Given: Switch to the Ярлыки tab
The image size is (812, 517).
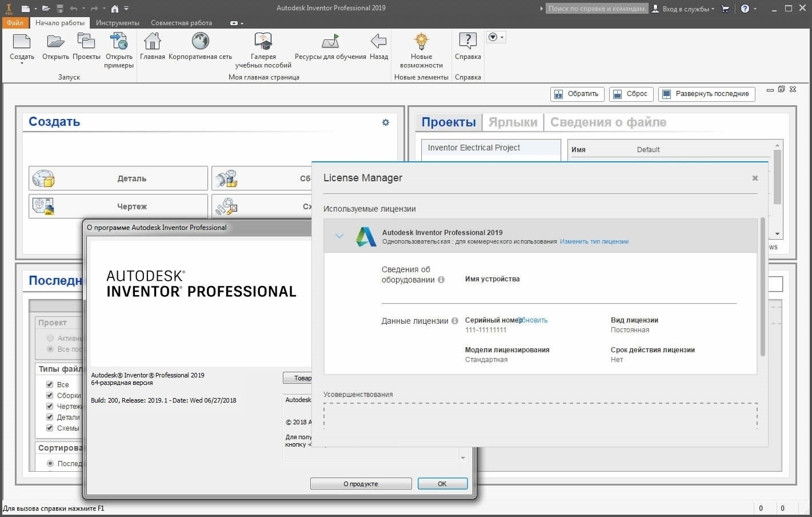Looking at the screenshot, I should (x=513, y=122).
